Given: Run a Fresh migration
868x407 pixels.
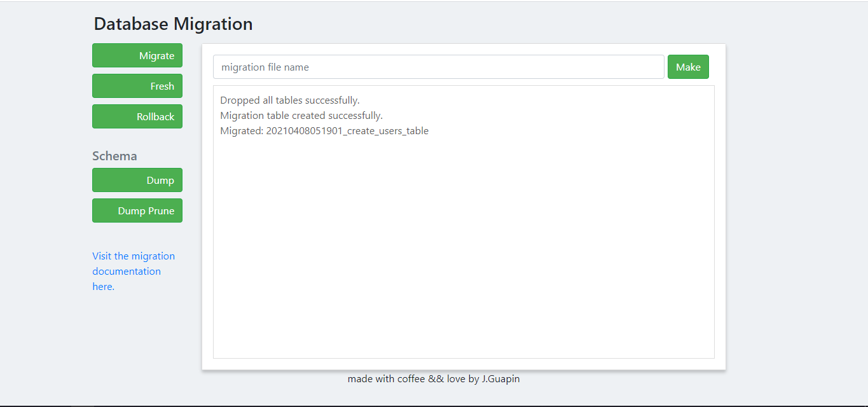Looking at the screenshot, I should point(137,86).
